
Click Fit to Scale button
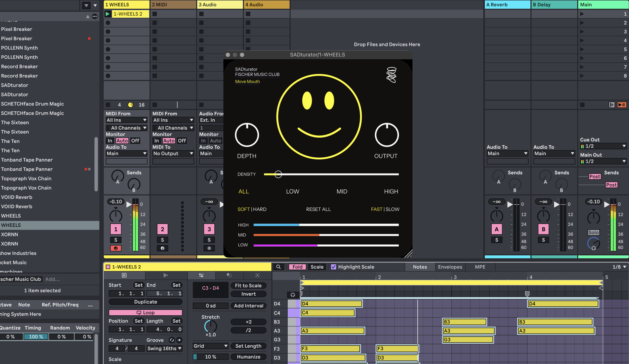[248, 285]
